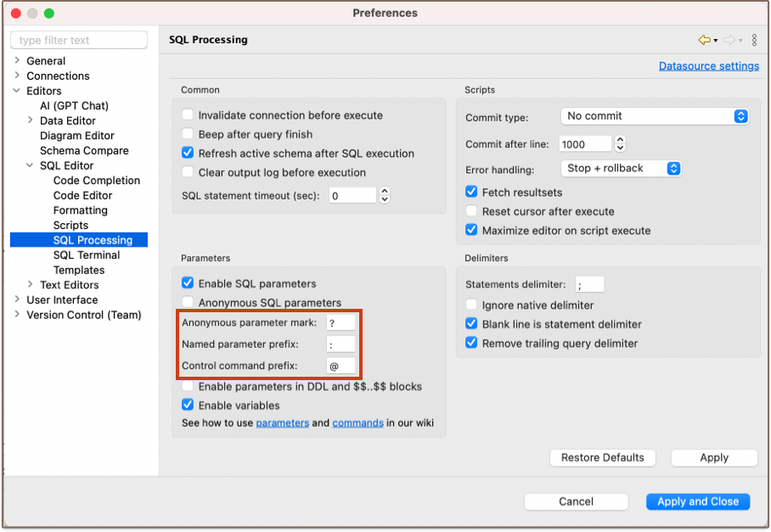
Task: Open the Commit type dropdown
Action: [x=655, y=116]
